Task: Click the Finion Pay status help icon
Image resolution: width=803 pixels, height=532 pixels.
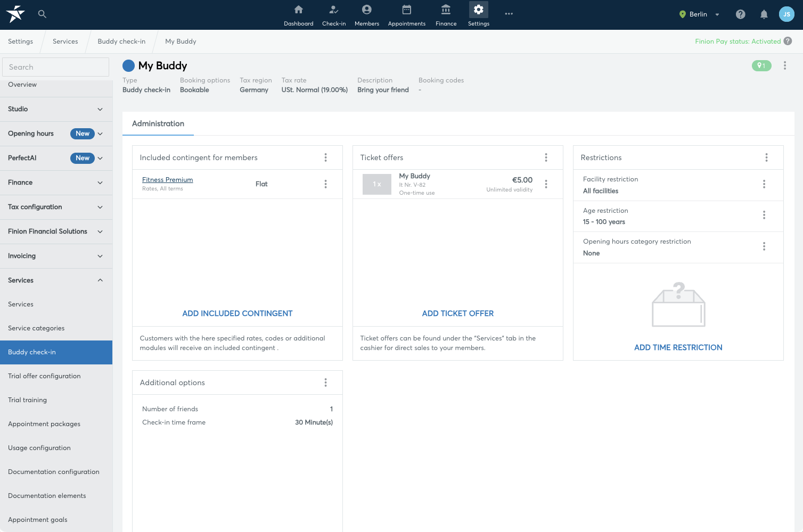Action: [x=788, y=41]
